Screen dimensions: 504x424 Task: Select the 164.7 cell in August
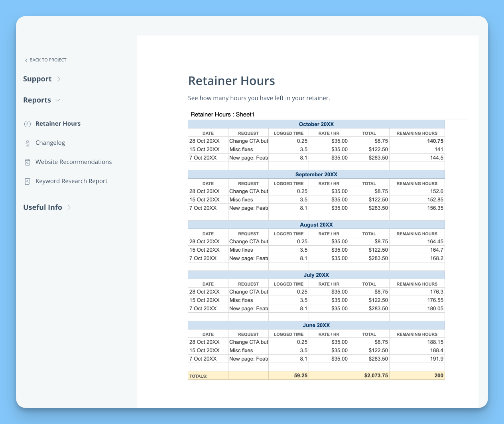(x=417, y=250)
